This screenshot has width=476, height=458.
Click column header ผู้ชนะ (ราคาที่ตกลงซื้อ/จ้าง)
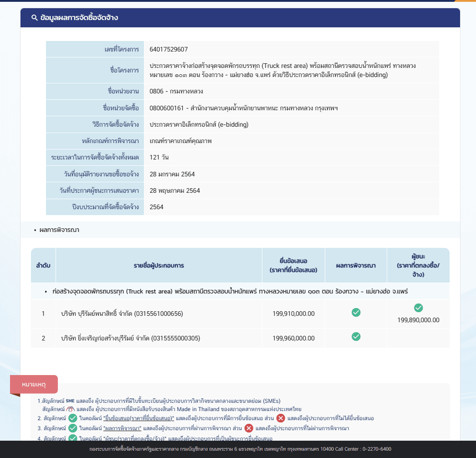tap(418, 265)
